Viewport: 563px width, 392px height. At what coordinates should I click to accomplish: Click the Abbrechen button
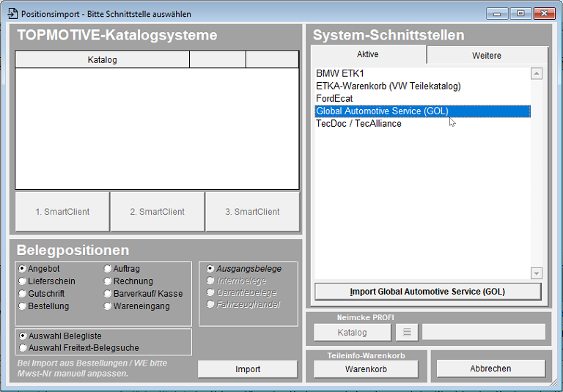coord(490,369)
